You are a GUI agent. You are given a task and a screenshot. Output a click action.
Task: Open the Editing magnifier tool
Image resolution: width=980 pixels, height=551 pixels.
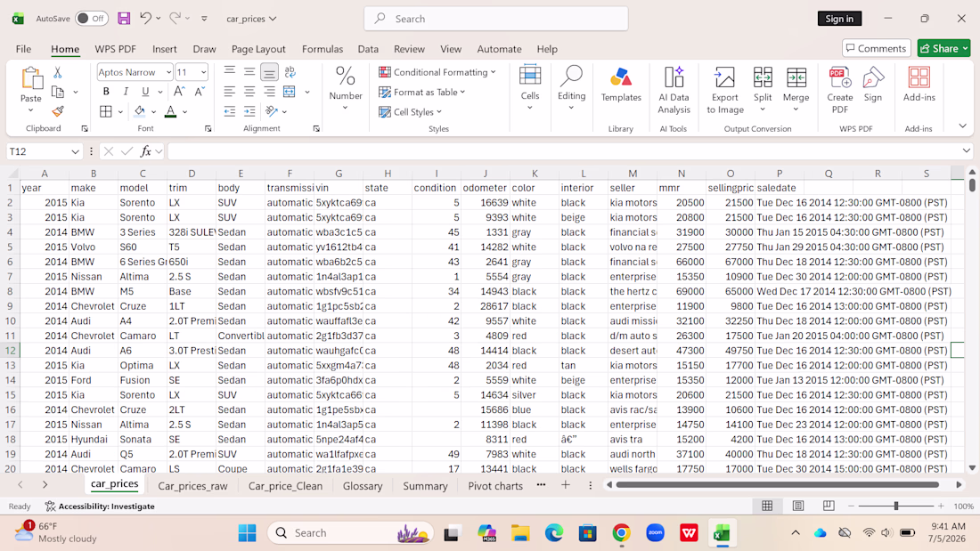[x=571, y=88]
